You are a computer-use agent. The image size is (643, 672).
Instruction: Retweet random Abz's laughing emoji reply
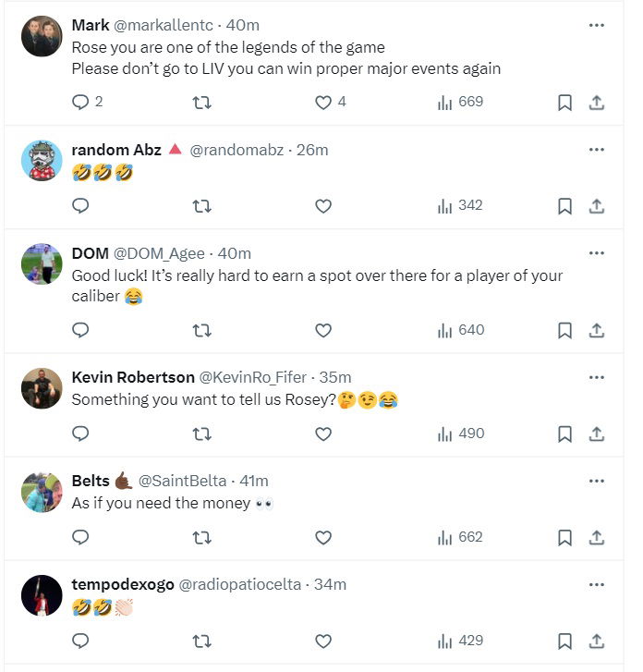point(201,206)
